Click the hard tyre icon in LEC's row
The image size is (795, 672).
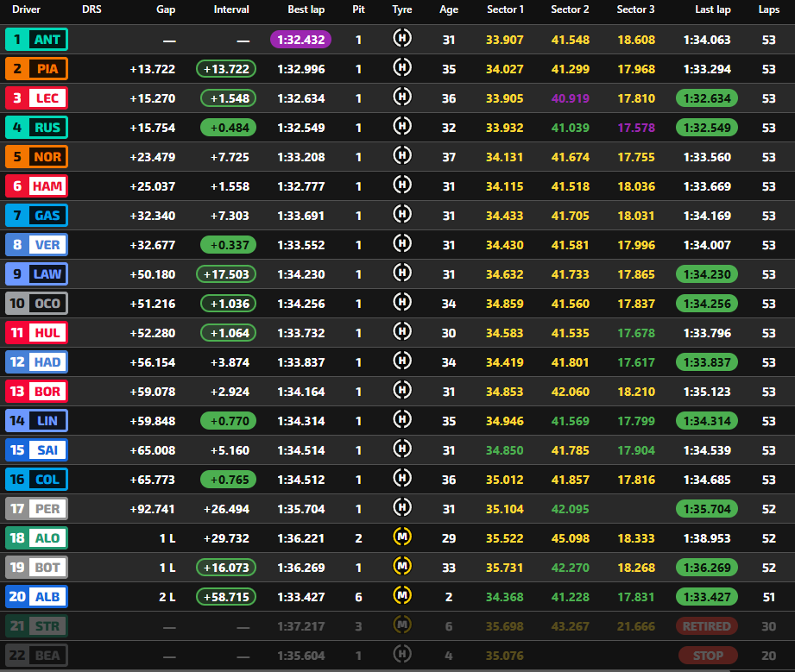(402, 97)
